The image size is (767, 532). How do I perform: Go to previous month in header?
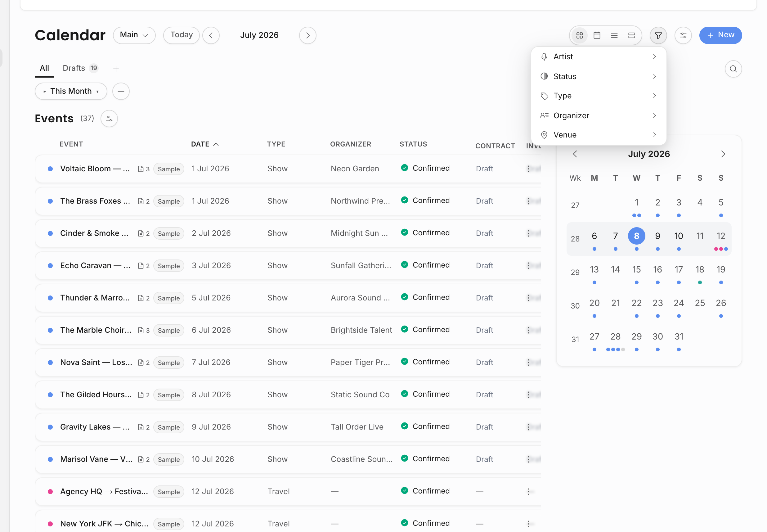coord(211,35)
